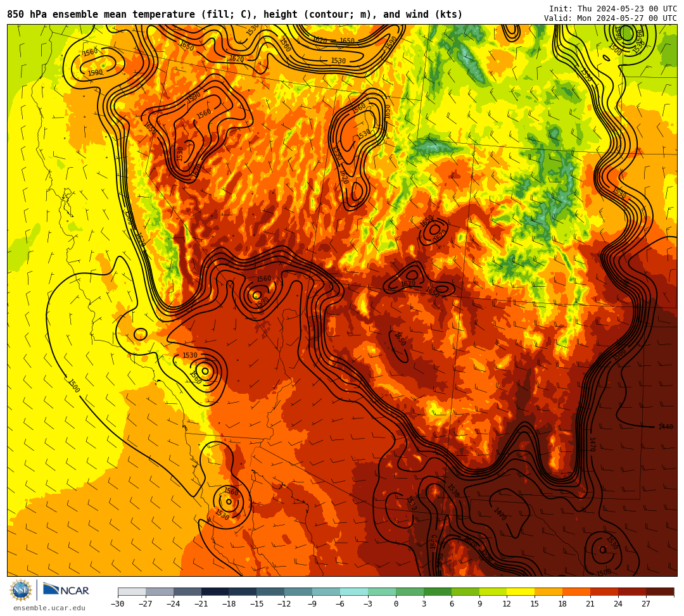Pick the colorbar swatch between −9 and −6
Viewport: 684px width, 616px height.
(x=326, y=591)
